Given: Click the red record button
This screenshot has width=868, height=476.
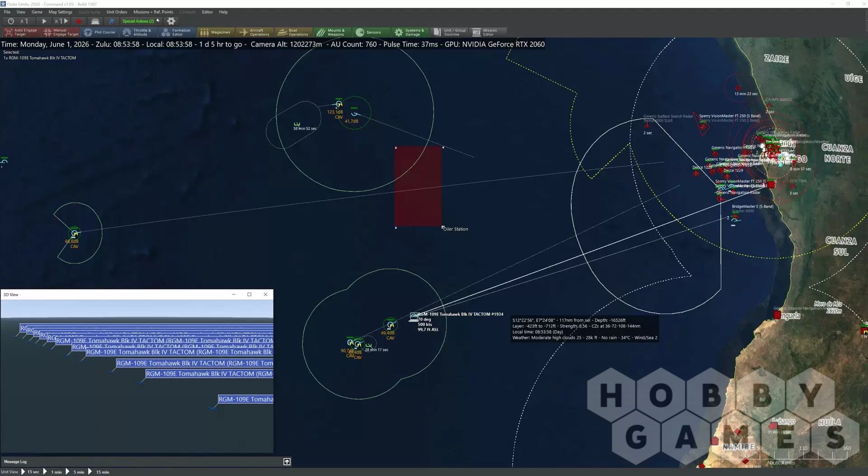Looking at the screenshot, I should pos(79,21).
